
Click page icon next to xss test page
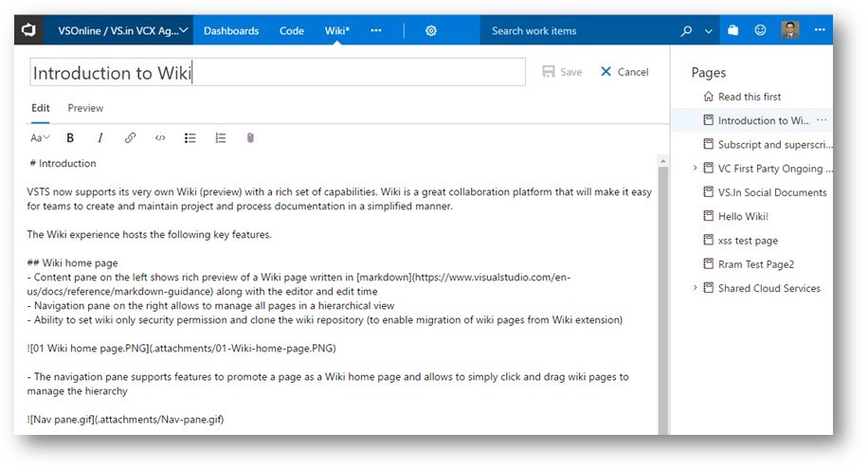click(x=708, y=240)
